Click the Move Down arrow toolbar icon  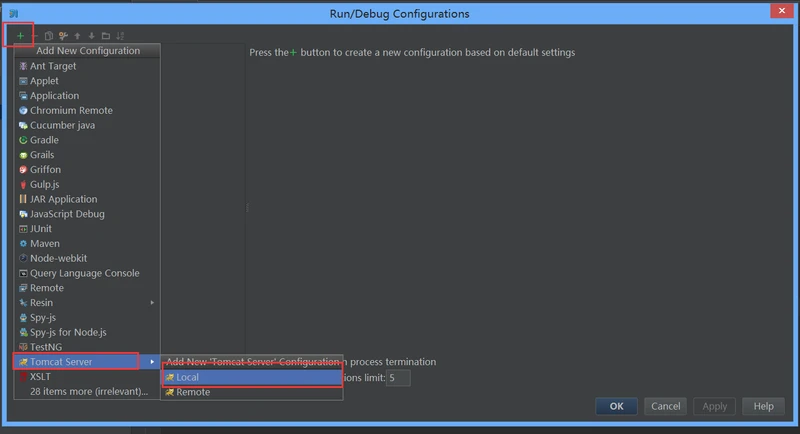point(92,36)
